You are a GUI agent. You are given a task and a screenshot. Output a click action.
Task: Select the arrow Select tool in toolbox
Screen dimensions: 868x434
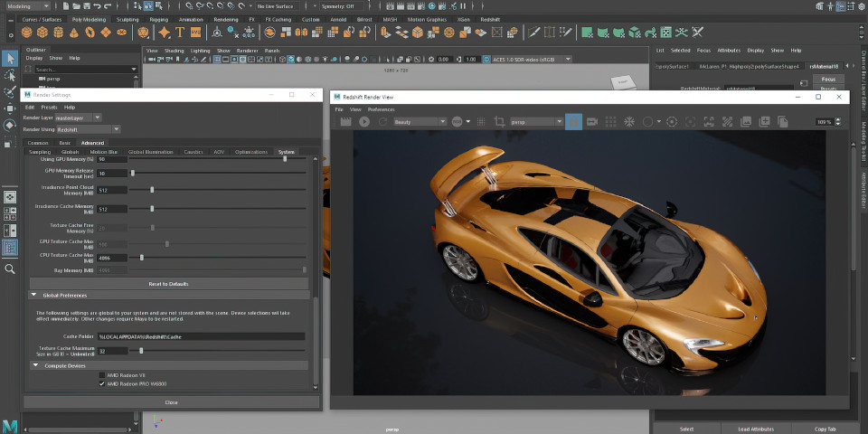coord(10,58)
